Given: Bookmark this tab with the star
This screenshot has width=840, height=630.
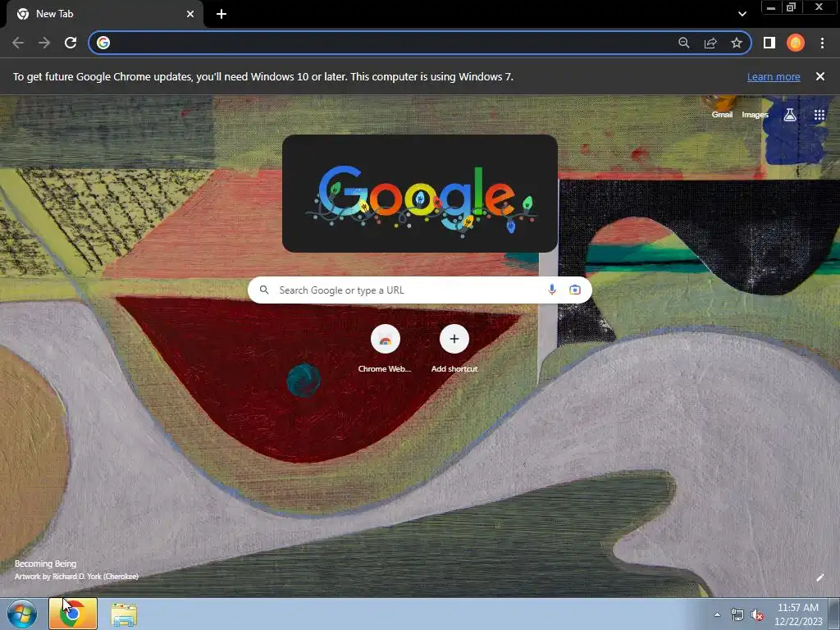Looking at the screenshot, I should point(737,43).
